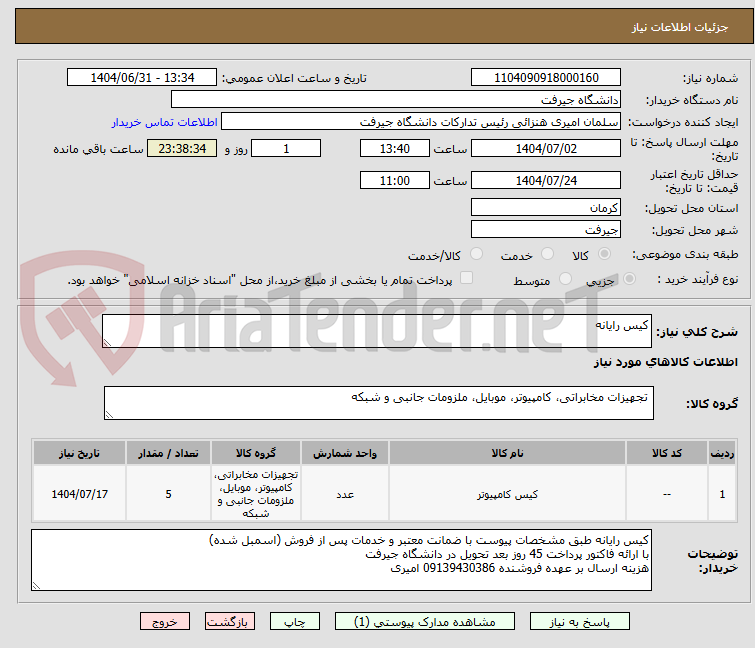Click the remaining days field showing 1
The height and width of the screenshot is (648, 755).
pos(286,148)
